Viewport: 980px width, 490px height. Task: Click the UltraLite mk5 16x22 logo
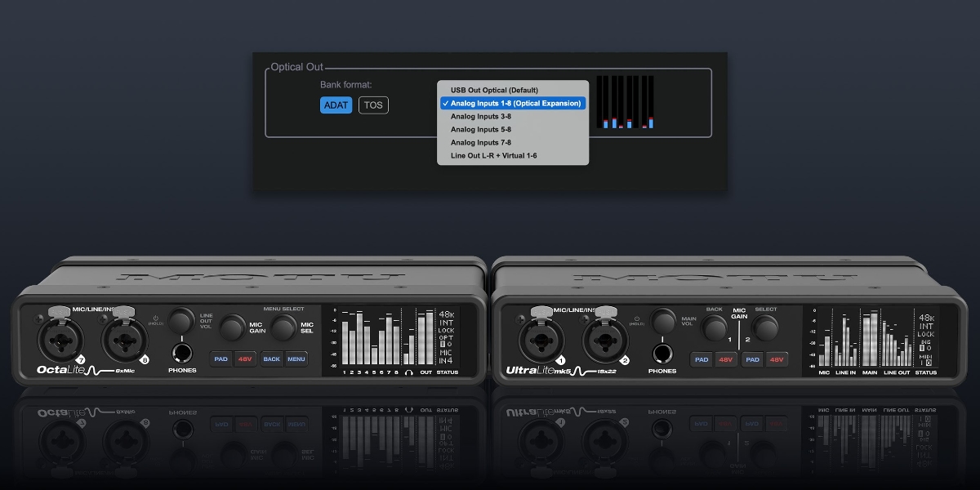[563, 370]
